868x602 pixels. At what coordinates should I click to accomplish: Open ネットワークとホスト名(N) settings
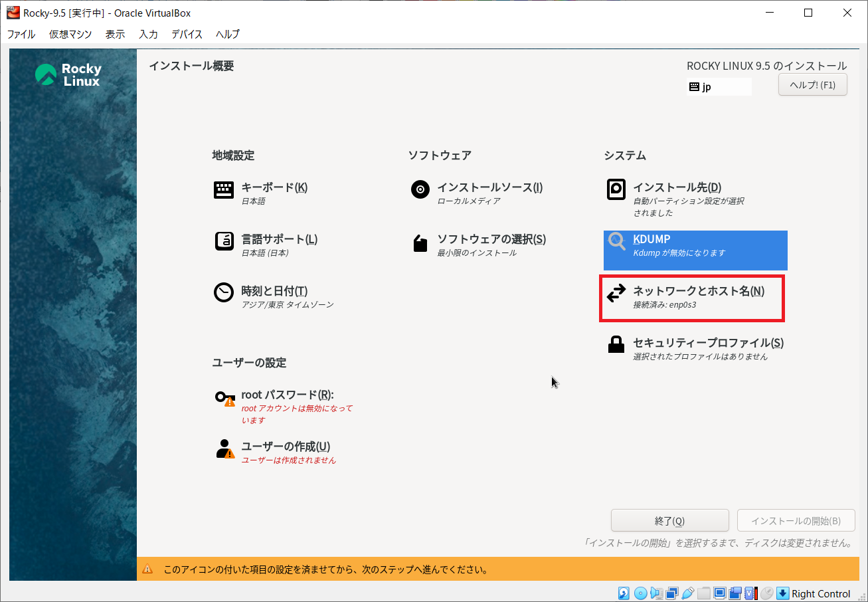click(x=699, y=291)
